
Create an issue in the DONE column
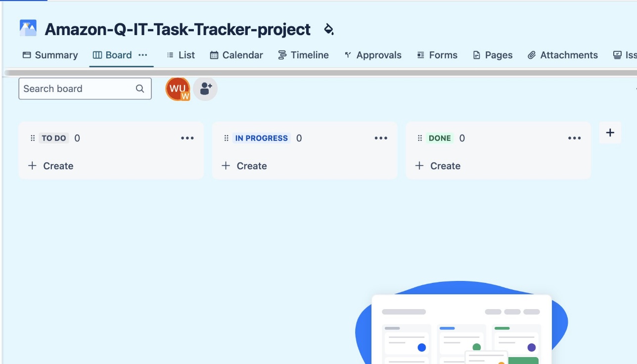click(x=438, y=166)
